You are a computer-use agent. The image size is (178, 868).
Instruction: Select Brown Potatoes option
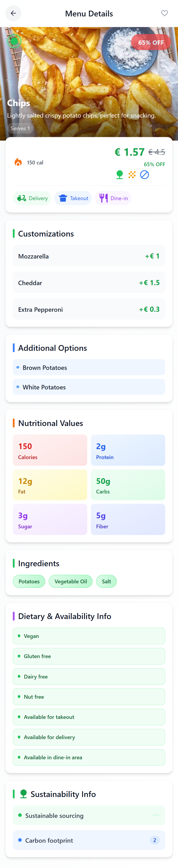coord(89,368)
